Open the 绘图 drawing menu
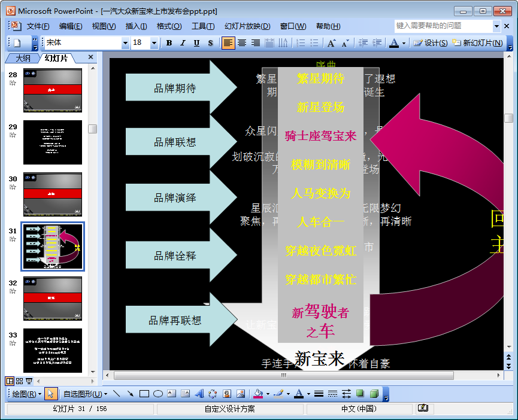 click(26, 394)
